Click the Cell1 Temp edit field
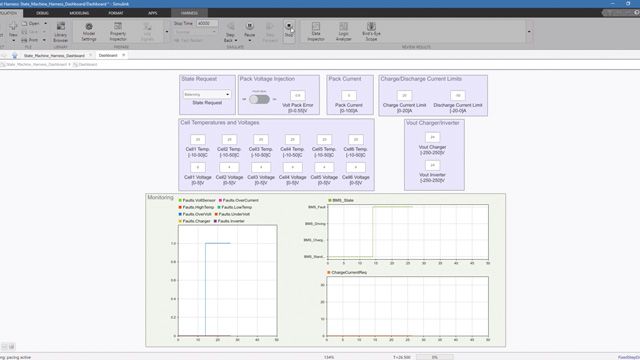Viewport: 640px width, 360px height. (x=198, y=140)
